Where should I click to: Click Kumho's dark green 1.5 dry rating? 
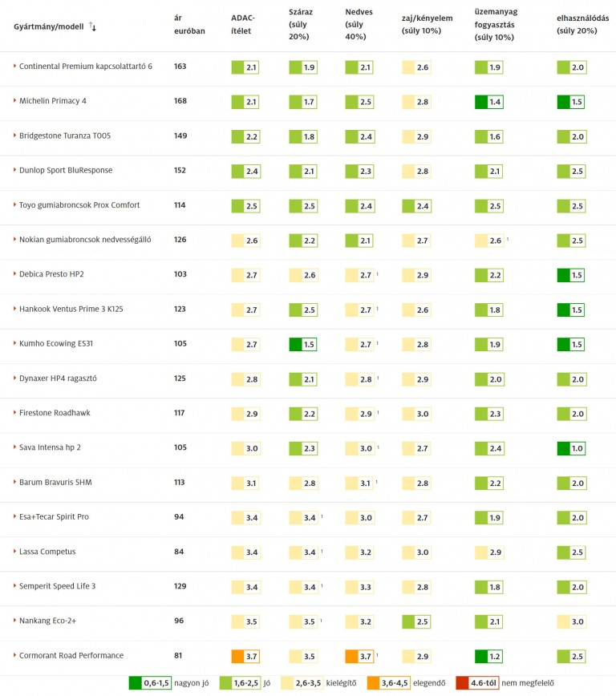[x=302, y=344]
